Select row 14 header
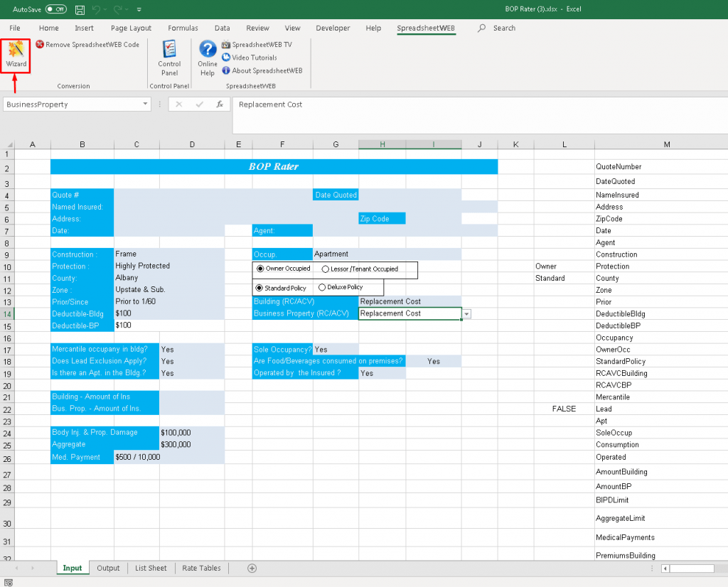The height and width of the screenshot is (587, 728). pyautogui.click(x=7, y=314)
